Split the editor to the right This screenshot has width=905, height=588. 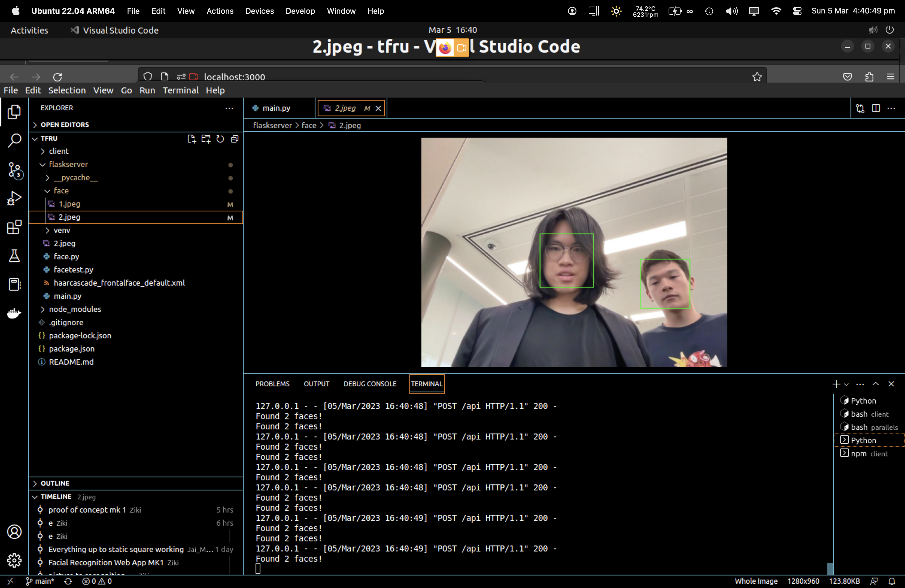[x=876, y=108]
